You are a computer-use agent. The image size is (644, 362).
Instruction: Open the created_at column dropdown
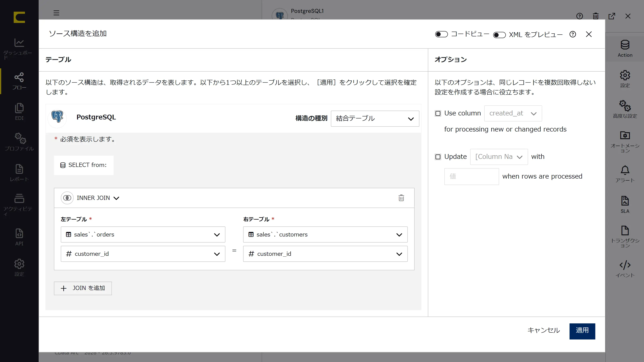coord(513,113)
